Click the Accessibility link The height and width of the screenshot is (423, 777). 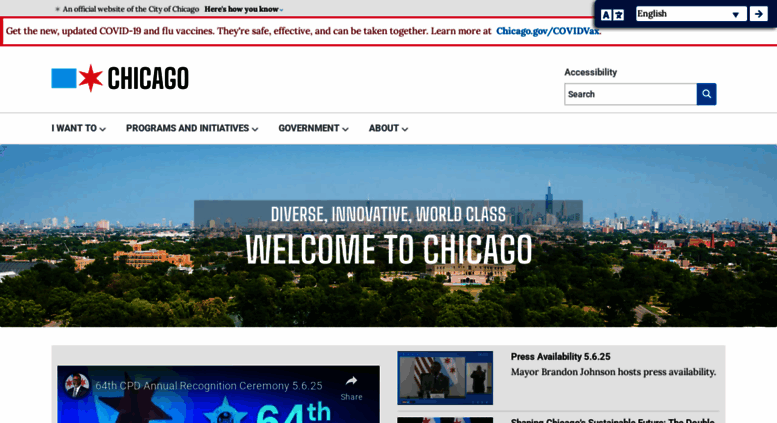(x=590, y=72)
